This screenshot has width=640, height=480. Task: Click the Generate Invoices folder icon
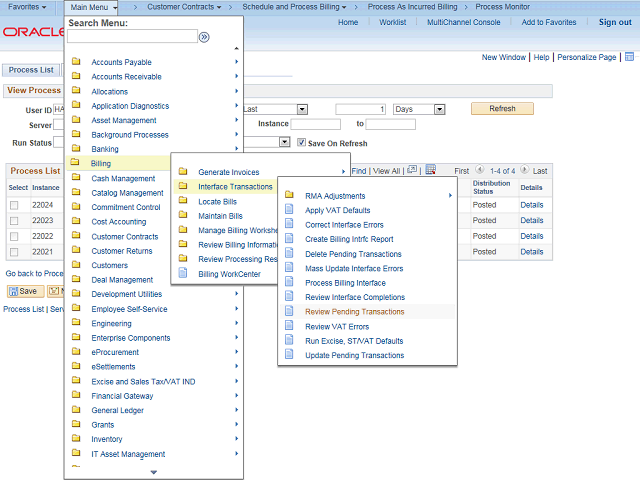[182, 172]
